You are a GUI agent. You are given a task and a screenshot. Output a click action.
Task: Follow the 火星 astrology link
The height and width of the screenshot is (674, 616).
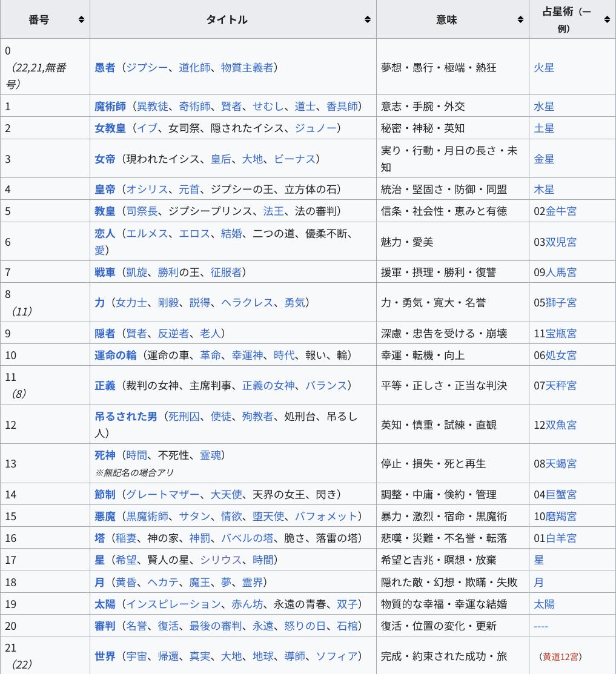pyautogui.click(x=544, y=67)
